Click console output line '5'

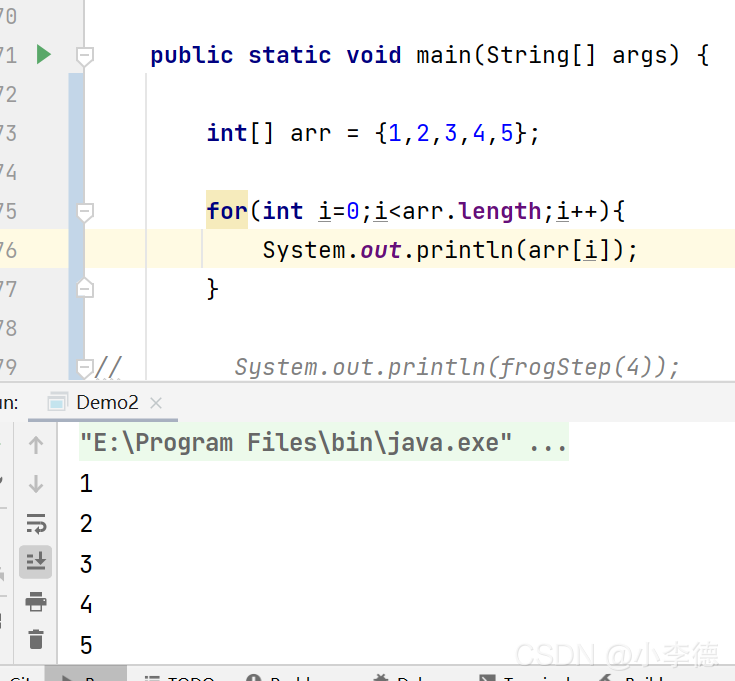coord(86,645)
